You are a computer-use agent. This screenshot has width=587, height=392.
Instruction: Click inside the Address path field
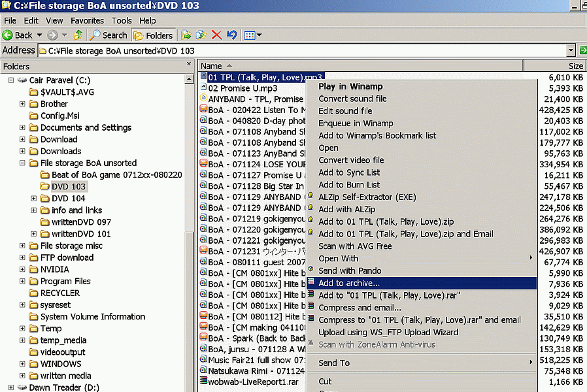[x=302, y=50]
